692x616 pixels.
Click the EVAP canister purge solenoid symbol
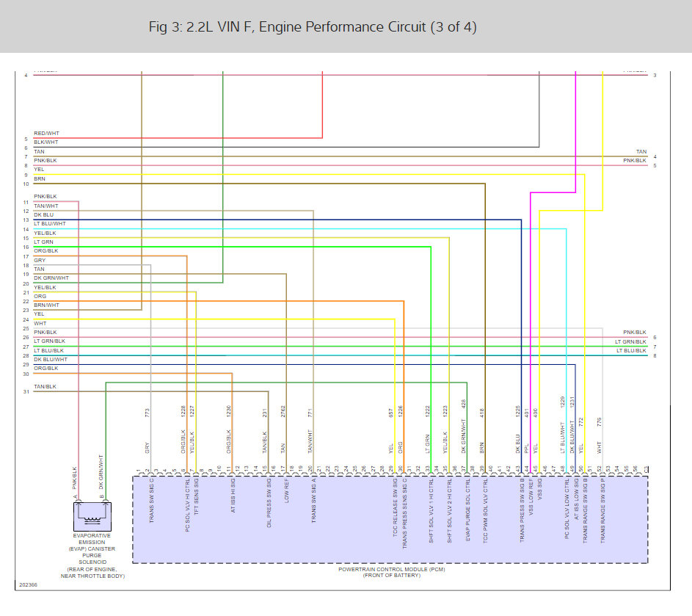(92, 517)
